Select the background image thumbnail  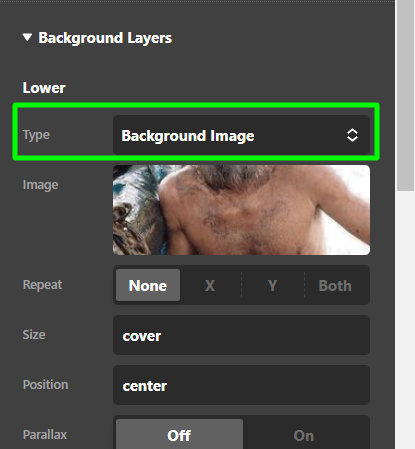tap(241, 210)
